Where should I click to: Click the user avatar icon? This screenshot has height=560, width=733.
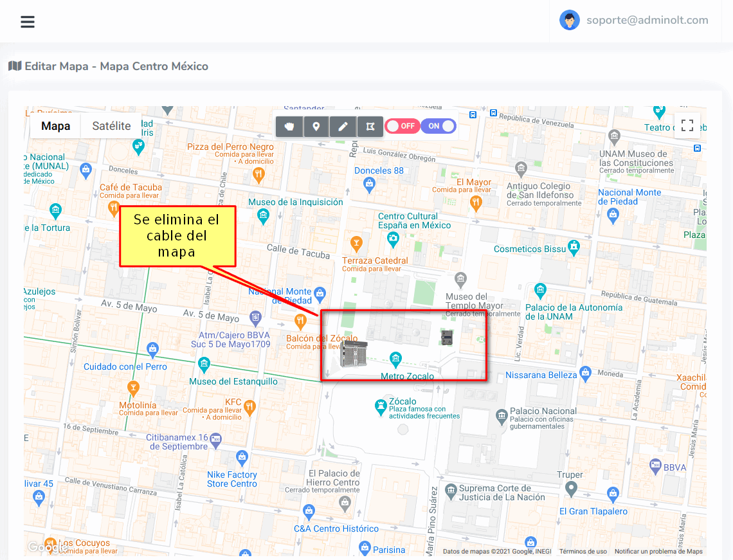tap(569, 21)
